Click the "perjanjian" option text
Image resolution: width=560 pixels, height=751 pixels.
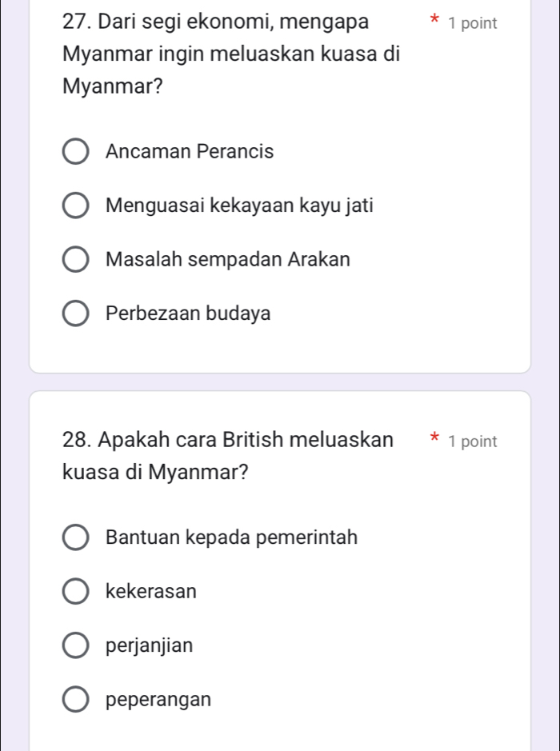pos(149,645)
